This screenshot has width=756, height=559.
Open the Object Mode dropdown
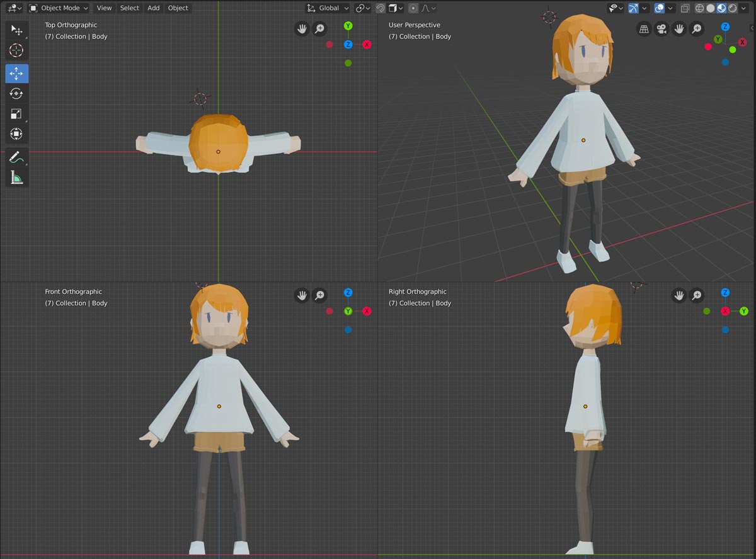tap(59, 8)
